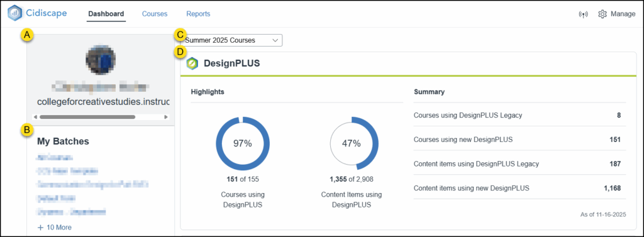The width and height of the screenshot is (644, 237).
Task: Click the value 1,168 in Summary
Action: point(612,188)
